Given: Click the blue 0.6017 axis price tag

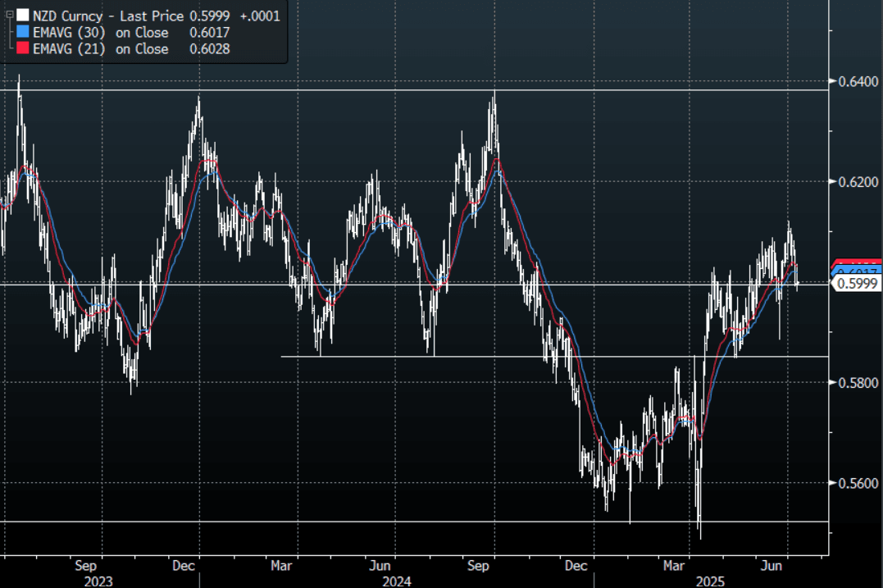Looking at the screenshot, I should click(x=857, y=271).
